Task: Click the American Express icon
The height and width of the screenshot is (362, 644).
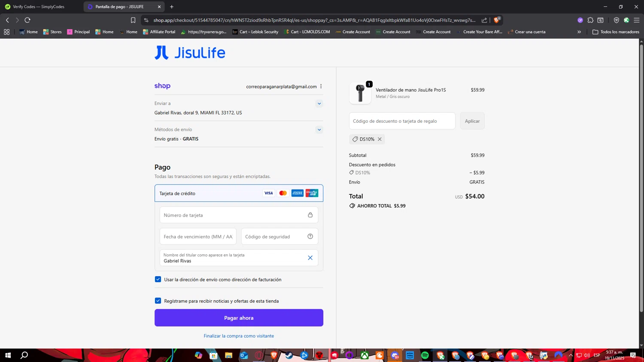Action: pos(297,193)
